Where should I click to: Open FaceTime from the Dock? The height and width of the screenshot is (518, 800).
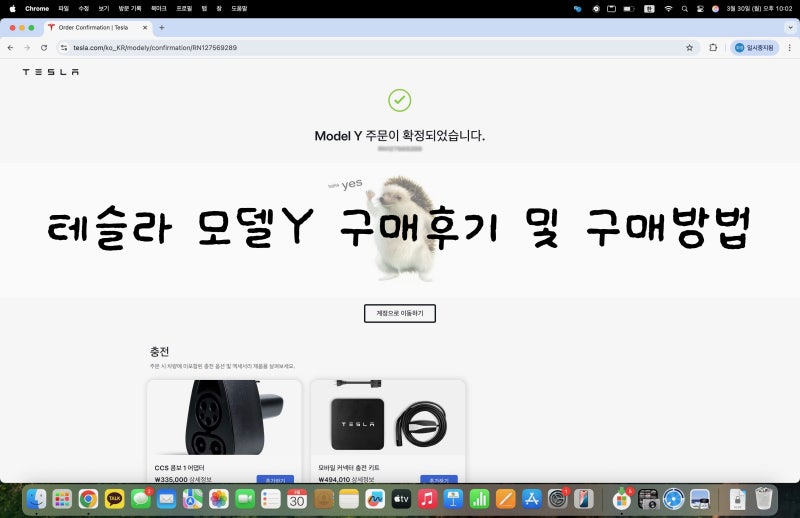pyautogui.click(x=244, y=499)
